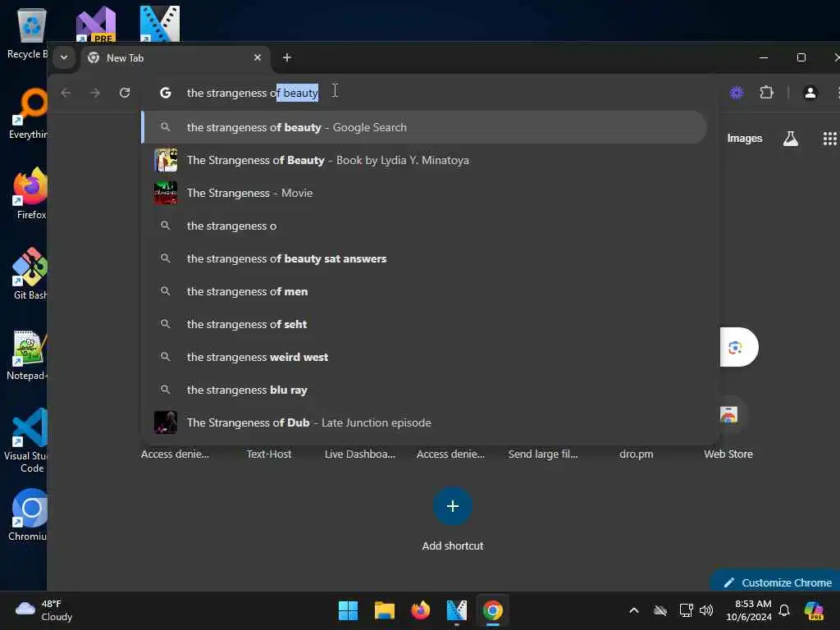Select suggestion 'the strangeness of beauty - Google Search'
The width and height of the screenshot is (840, 630).
click(424, 127)
